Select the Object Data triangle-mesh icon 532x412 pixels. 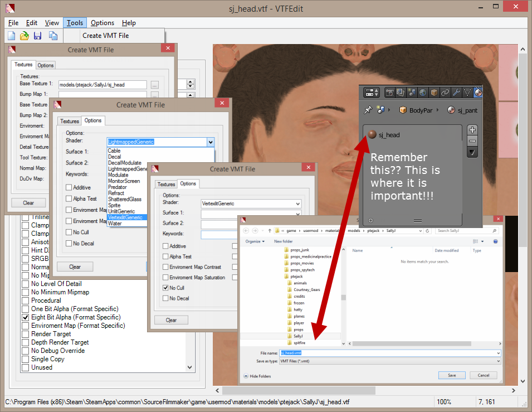pyautogui.click(x=467, y=93)
